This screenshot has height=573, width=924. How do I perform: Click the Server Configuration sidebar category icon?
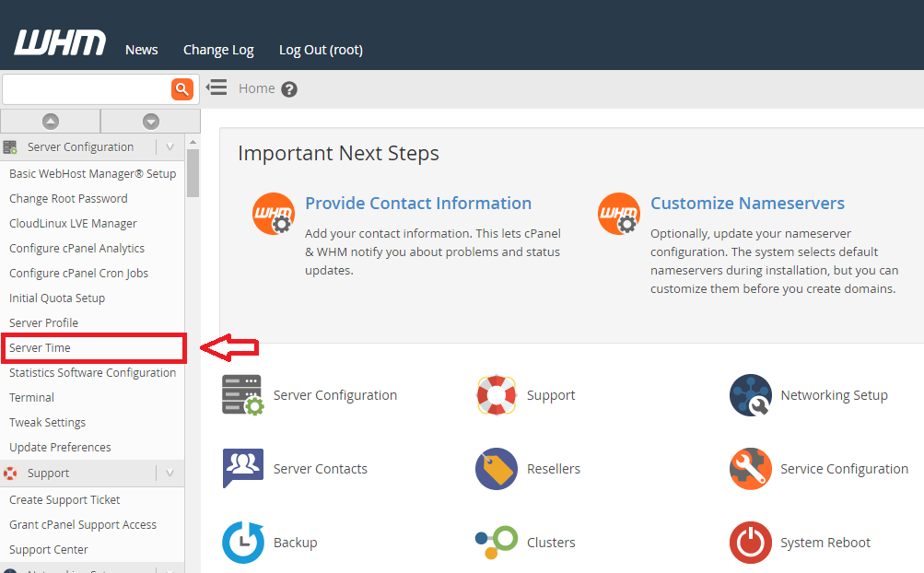[10, 146]
